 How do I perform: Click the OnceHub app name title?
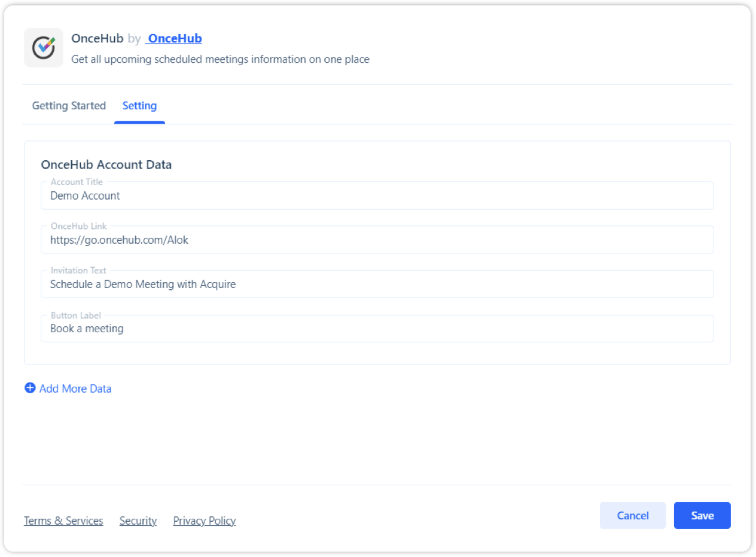[97, 38]
